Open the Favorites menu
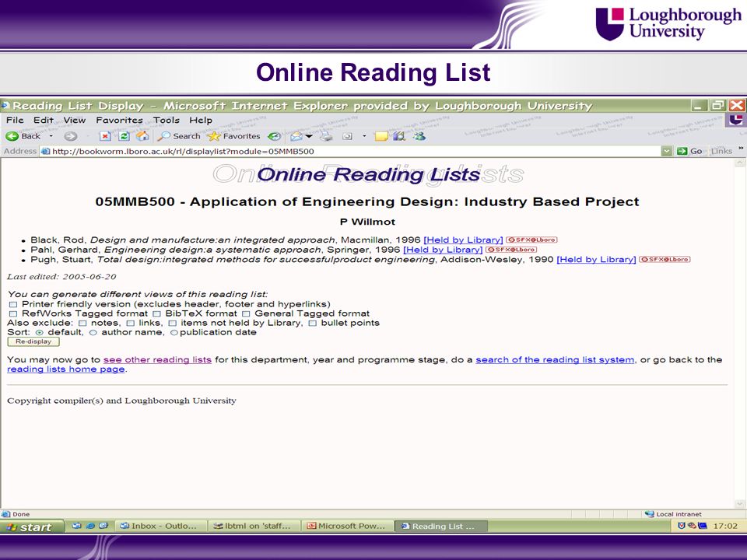Screen dimensions: 747x560 119,120
